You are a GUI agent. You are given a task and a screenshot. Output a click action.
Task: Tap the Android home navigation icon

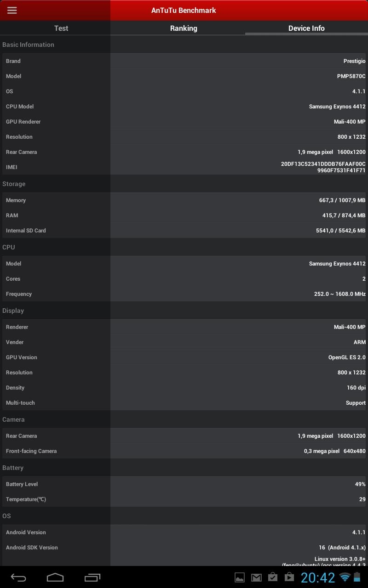click(55, 577)
